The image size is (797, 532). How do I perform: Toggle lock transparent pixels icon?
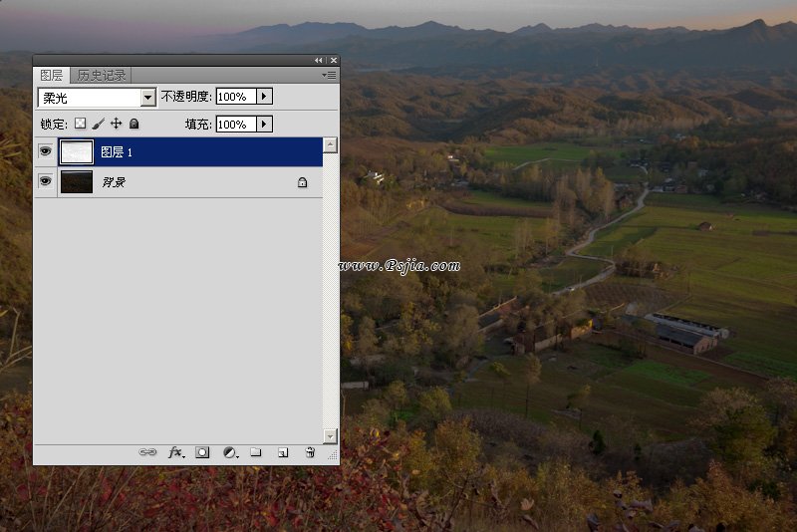click(81, 124)
